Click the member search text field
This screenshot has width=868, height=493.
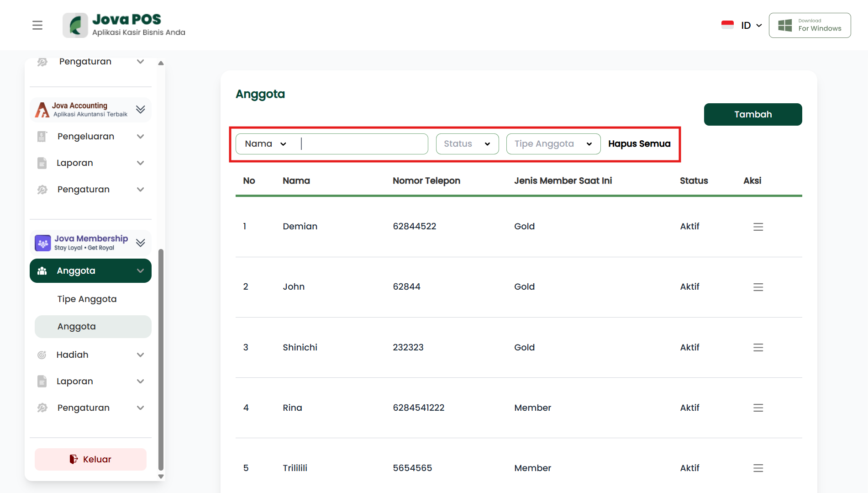click(363, 144)
